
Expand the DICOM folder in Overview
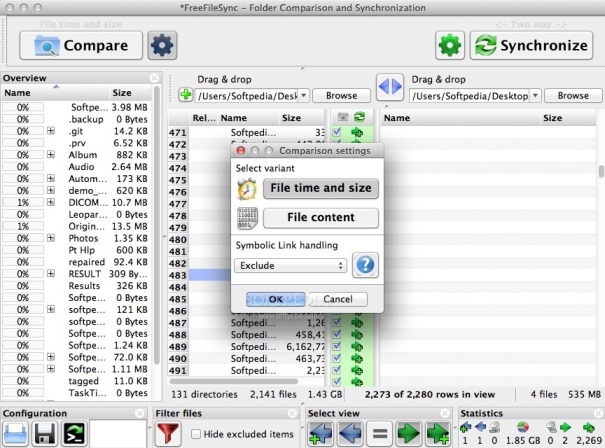coord(51,202)
